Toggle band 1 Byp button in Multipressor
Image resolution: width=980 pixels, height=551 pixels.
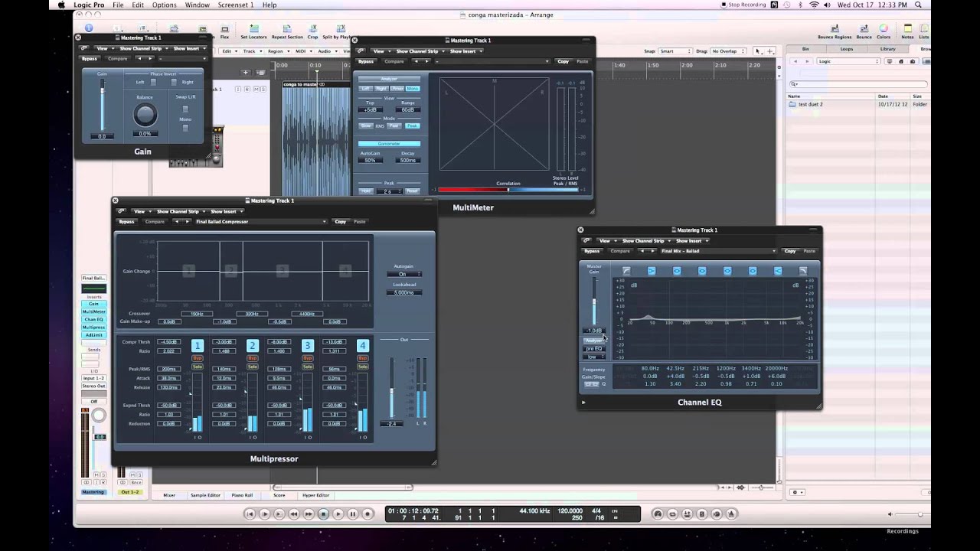pos(198,358)
